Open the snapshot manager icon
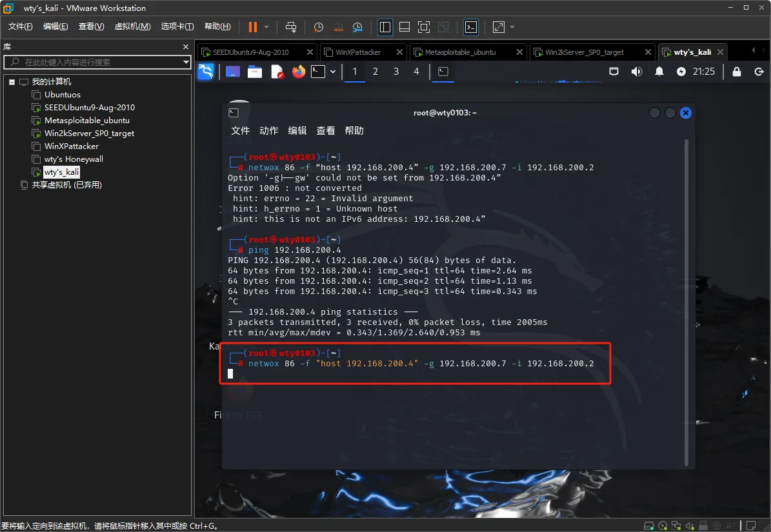771x532 pixels. 357,27
